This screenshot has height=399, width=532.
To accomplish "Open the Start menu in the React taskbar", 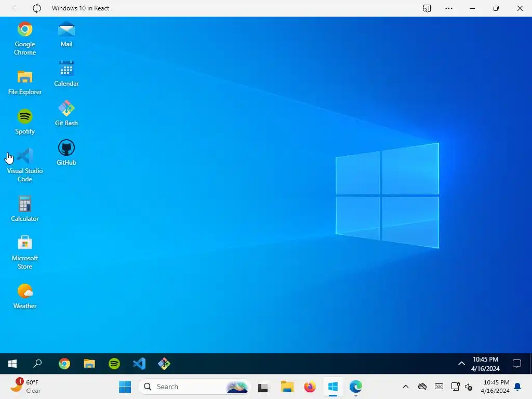I will point(12,364).
